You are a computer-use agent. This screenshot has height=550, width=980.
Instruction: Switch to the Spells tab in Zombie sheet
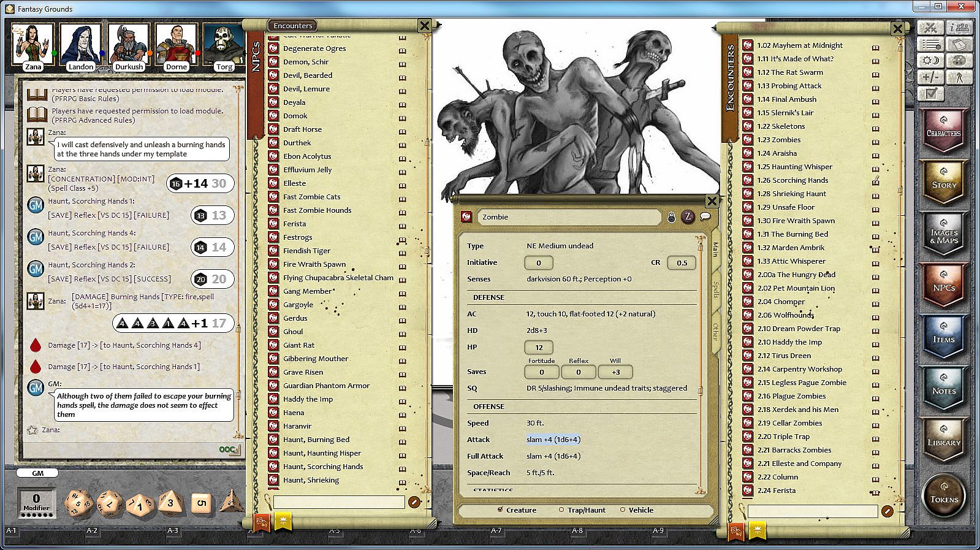coord(715,288)
